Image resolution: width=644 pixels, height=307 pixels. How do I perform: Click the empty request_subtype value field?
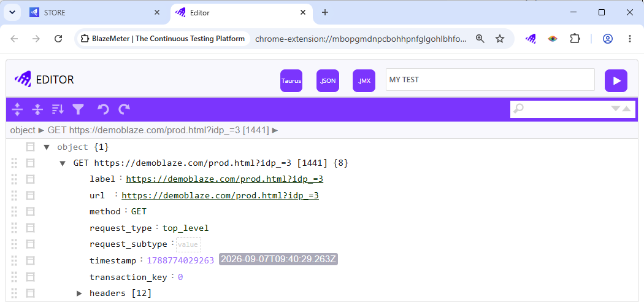pyautogui.click(x=188, y=244)
